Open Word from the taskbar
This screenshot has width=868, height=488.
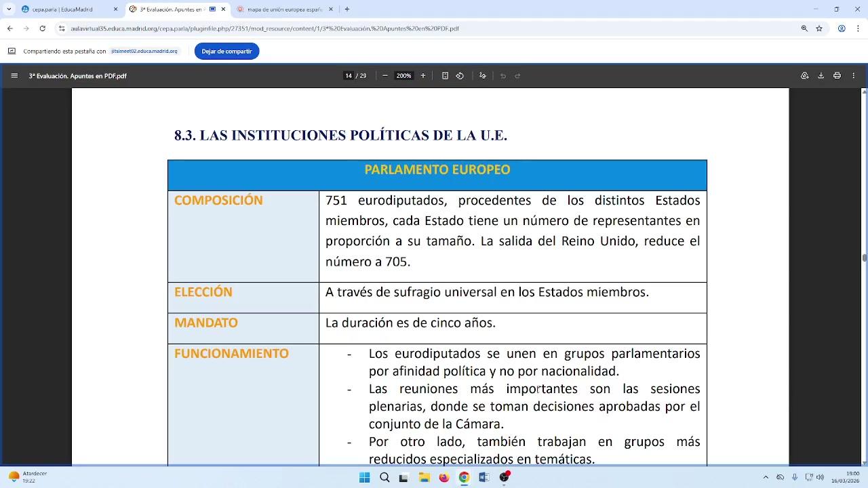[x=484, y=477]
